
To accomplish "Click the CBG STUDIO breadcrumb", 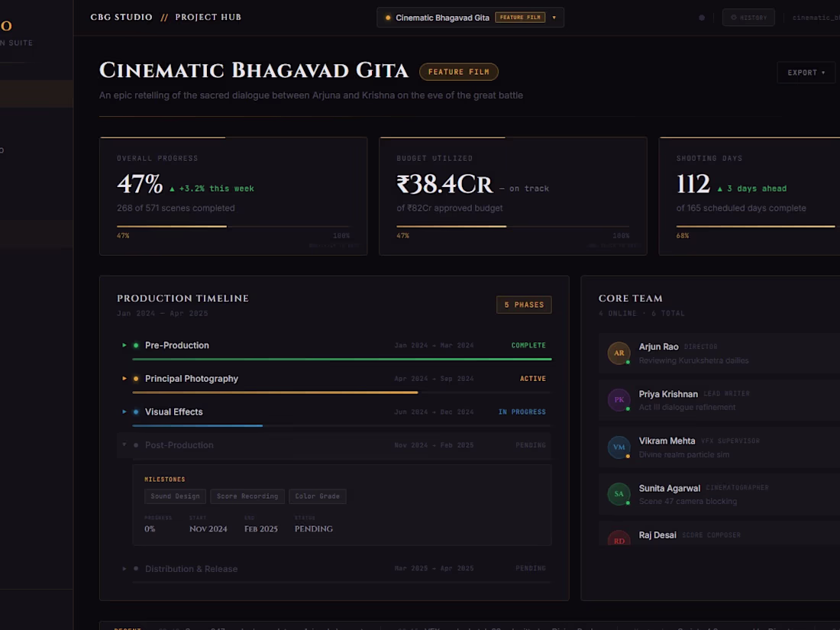I will [x=121, y=17].
